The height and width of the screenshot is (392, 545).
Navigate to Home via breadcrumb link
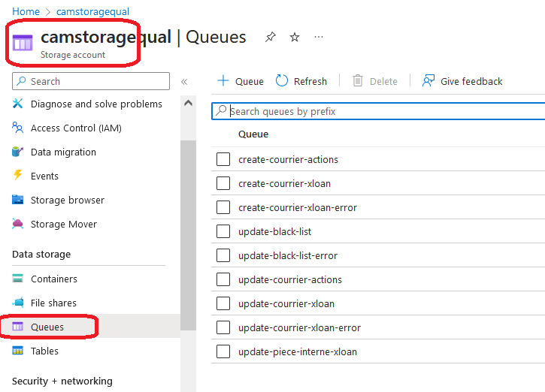coord(26,12)
